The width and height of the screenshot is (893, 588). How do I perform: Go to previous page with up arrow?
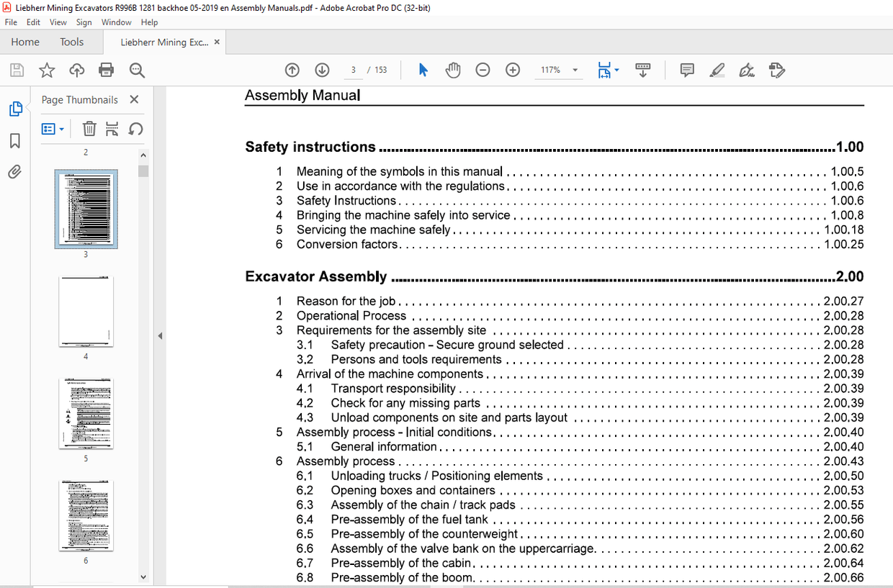click(x=292, y=70)
